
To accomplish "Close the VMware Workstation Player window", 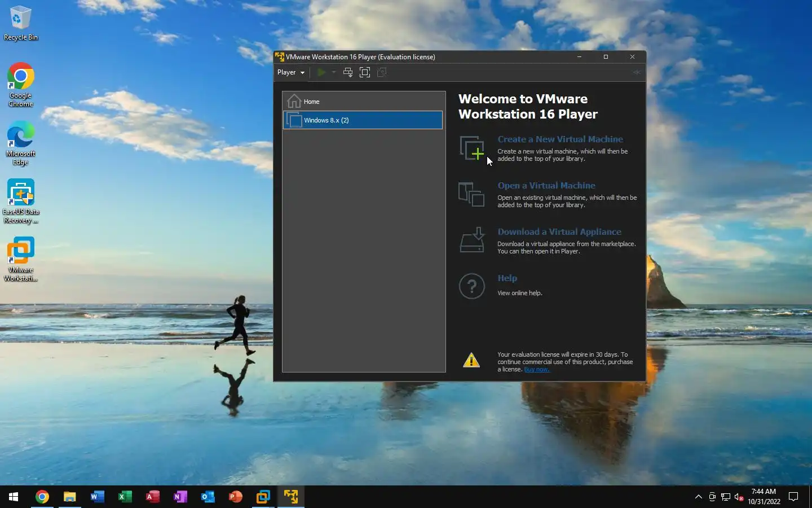I will (x=632, y=56).
